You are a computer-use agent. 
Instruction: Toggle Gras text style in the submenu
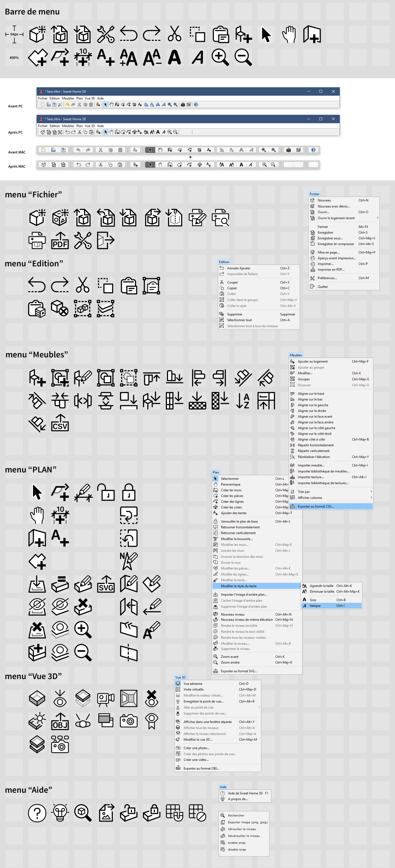pyautogui.click(x=313, y=600)
